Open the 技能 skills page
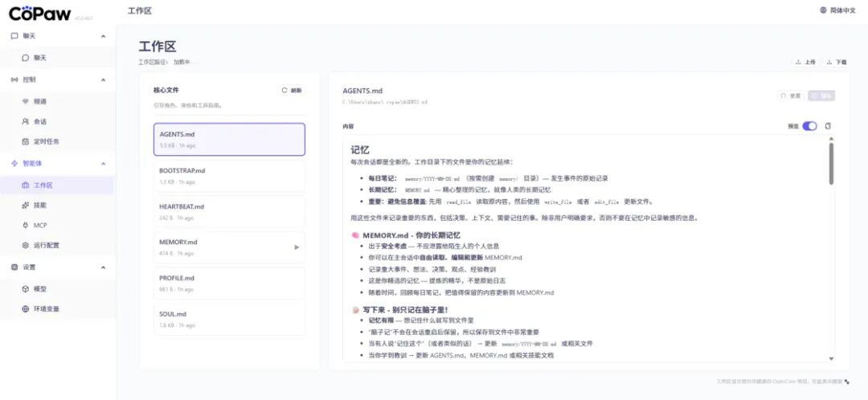 [x=58, y=206]
